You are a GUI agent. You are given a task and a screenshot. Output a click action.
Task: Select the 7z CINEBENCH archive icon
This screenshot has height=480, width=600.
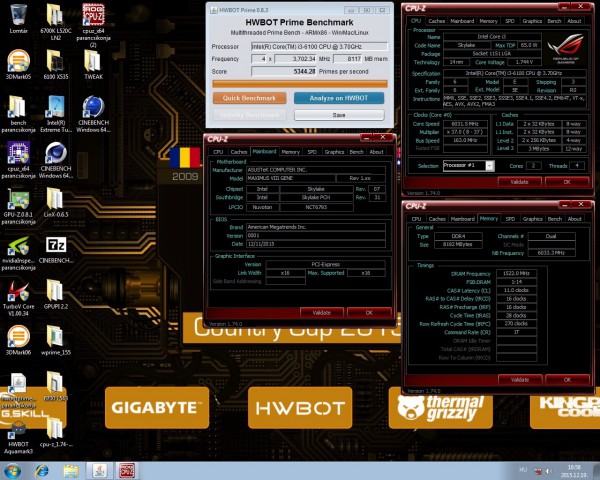click(x=55, y=250)
